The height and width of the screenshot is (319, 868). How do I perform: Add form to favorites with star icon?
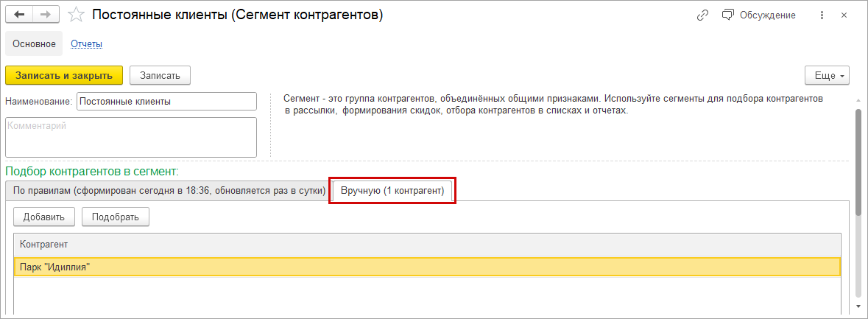pyautogui.click(x=75, y=15)
